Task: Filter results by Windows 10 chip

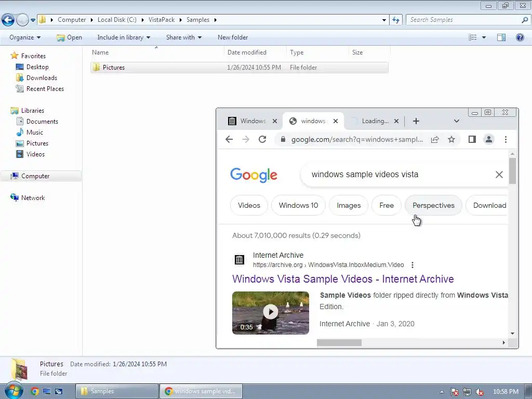Action: pos(299,206)
